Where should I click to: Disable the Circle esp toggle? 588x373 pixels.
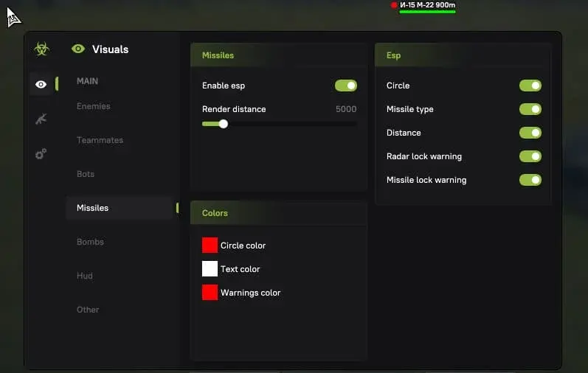530,86
